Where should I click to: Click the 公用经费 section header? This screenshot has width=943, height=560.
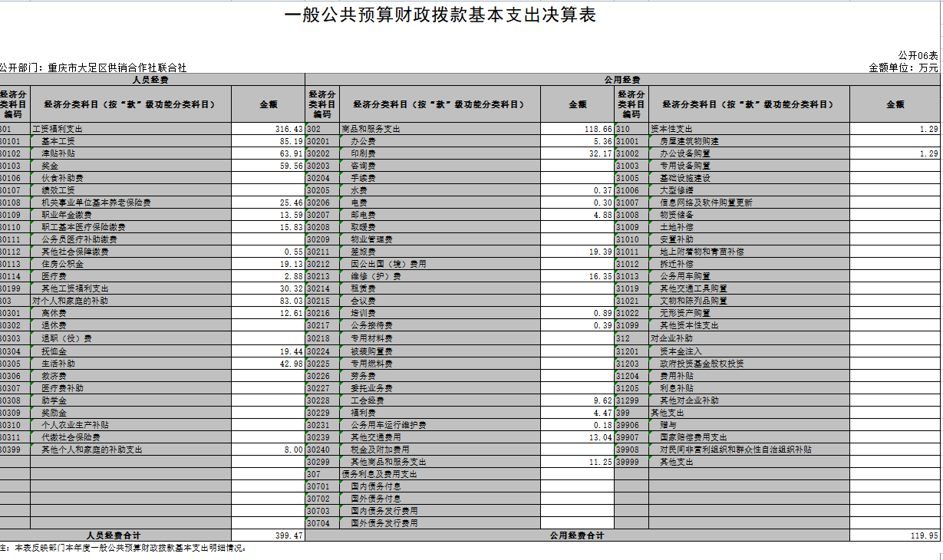pyautogui.click(x=622, y=79)
